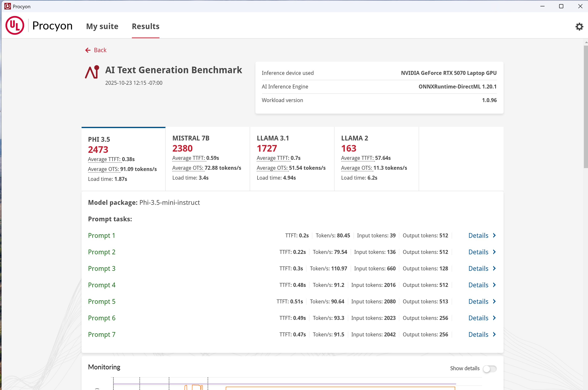
Task: Select the Results tab
Action: coord(146,26)
